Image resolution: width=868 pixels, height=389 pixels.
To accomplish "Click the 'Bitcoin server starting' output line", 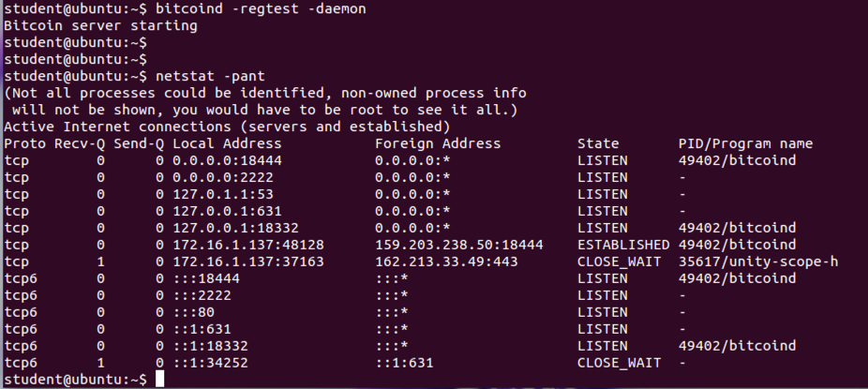I will click(100, 25).
